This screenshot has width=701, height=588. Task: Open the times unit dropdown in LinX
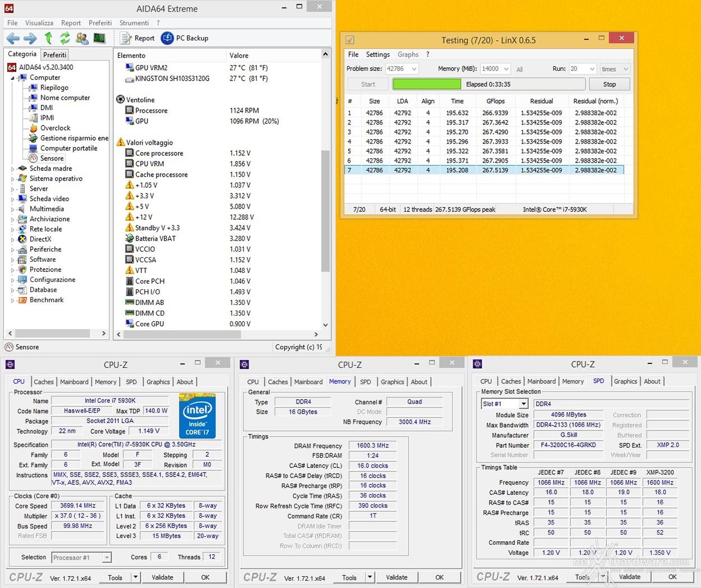click(x=625, y=69)
